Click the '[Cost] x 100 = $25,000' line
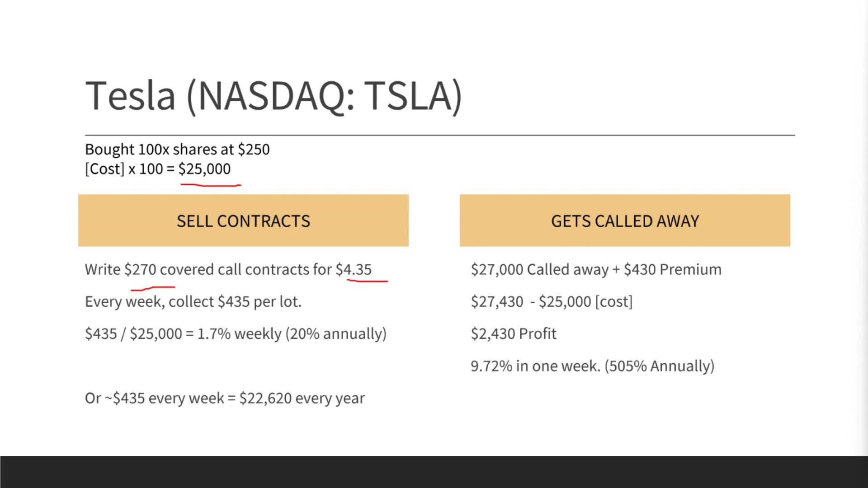This screenshot has width=868, height=488. click(x=157, y=169)
